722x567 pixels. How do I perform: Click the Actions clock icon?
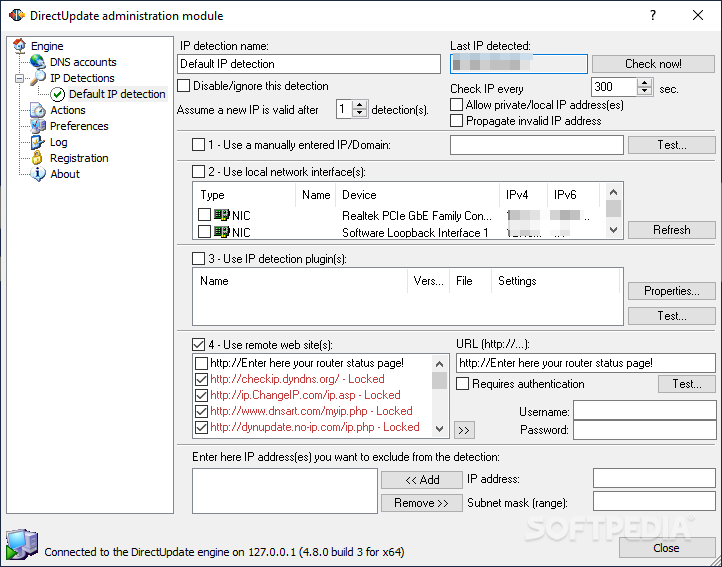(38, 110)
